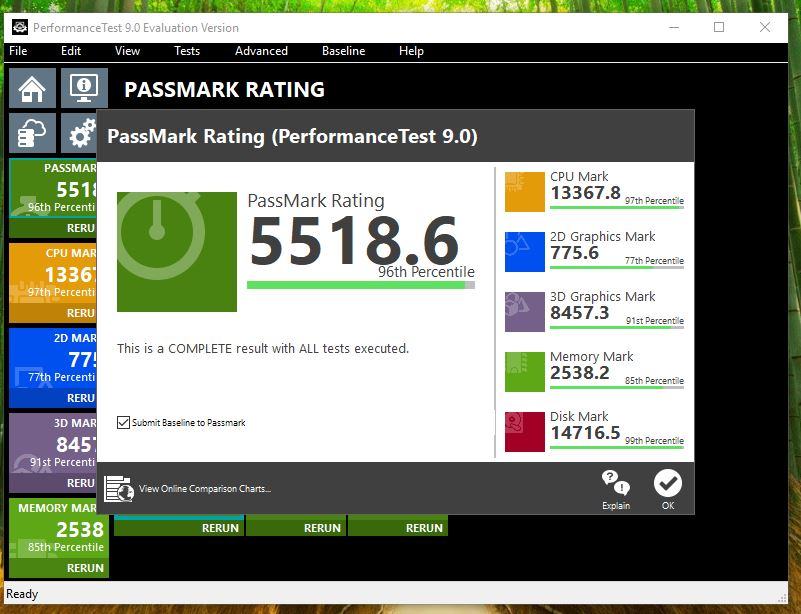Click the 3D Graphics Mark score 8457.3
Viewport: 801px width, 614px height.
tap(580, 313)
